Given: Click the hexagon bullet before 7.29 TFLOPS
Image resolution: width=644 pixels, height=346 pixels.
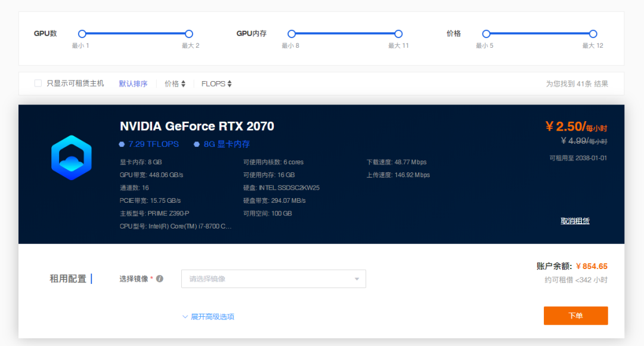Looking at the screenshot, I should [122, 144].
